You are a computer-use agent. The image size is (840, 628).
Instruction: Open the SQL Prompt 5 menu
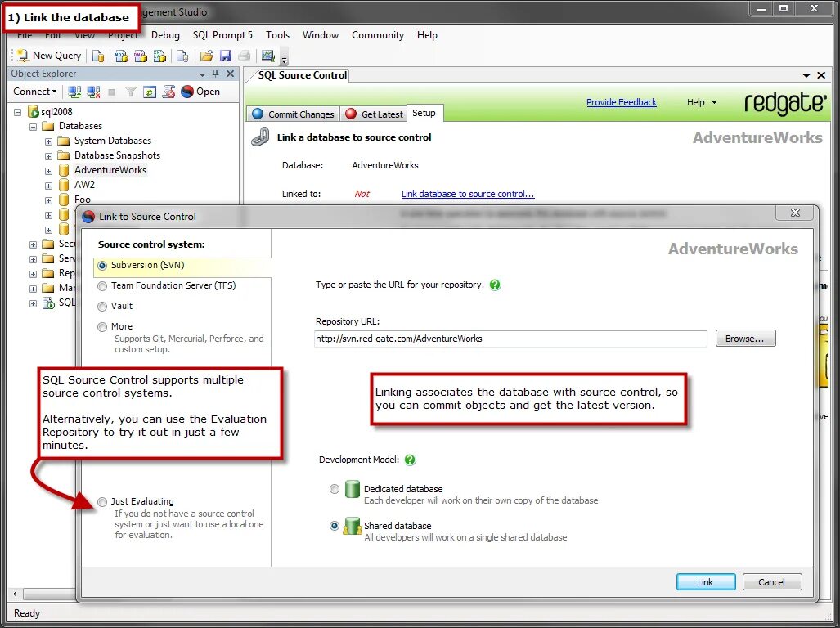(x=222, y=35)
